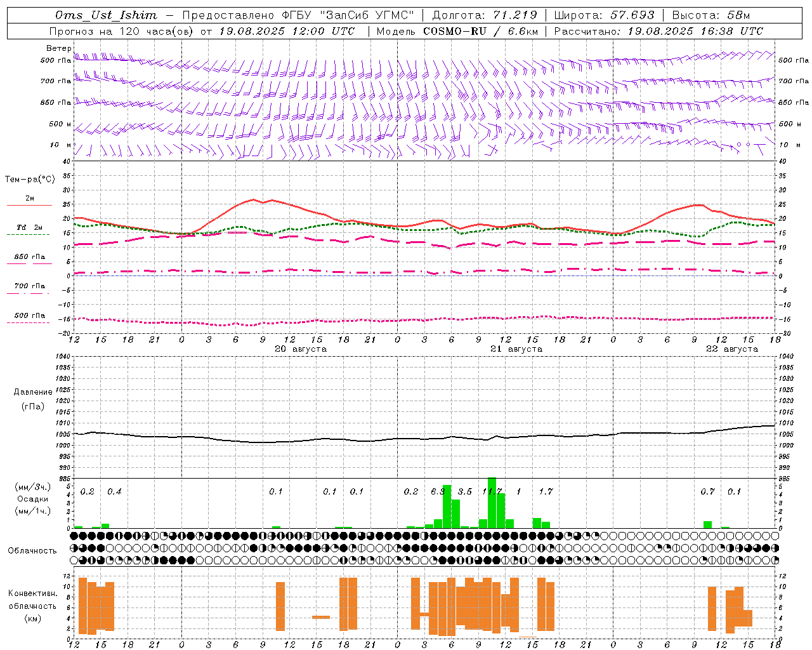Screen dimensions: 812x650
Task: Click the station name Oms_Ust_Ishim in the header
Action: pyautogui.click(x=106, y=15)
